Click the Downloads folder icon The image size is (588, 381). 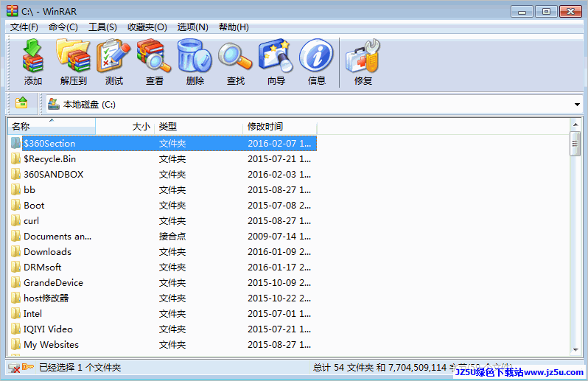click(15, 251)
